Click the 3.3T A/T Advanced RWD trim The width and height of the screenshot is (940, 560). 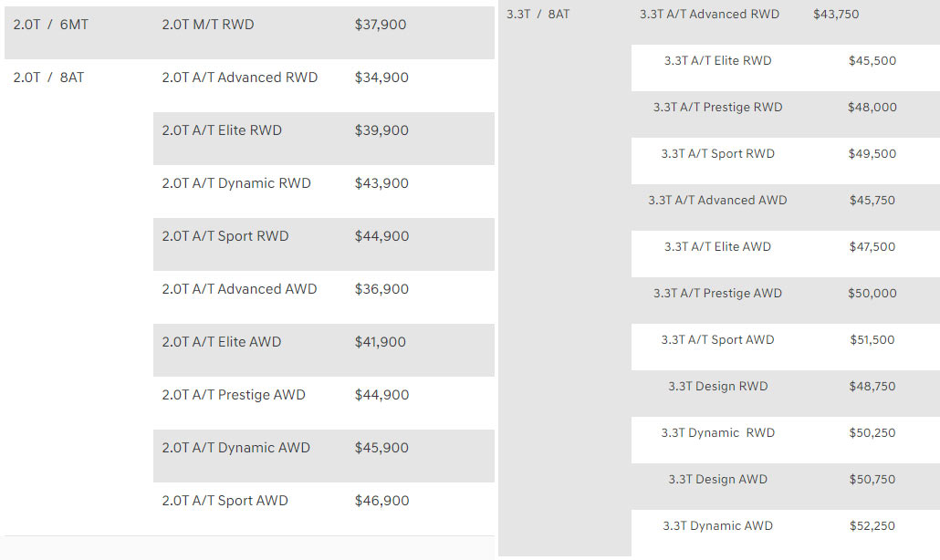click(709, 15)
